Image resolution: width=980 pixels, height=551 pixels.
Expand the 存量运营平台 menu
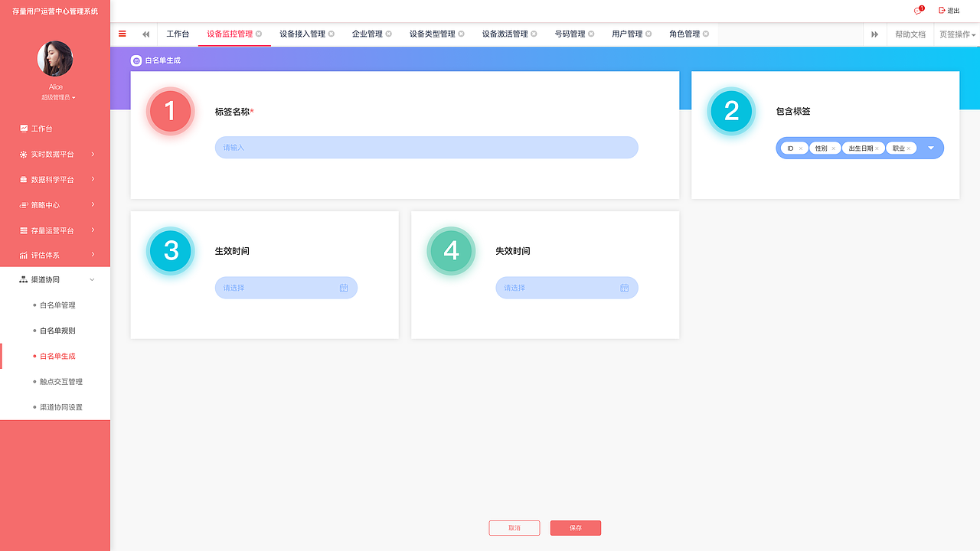coord(55,230)
